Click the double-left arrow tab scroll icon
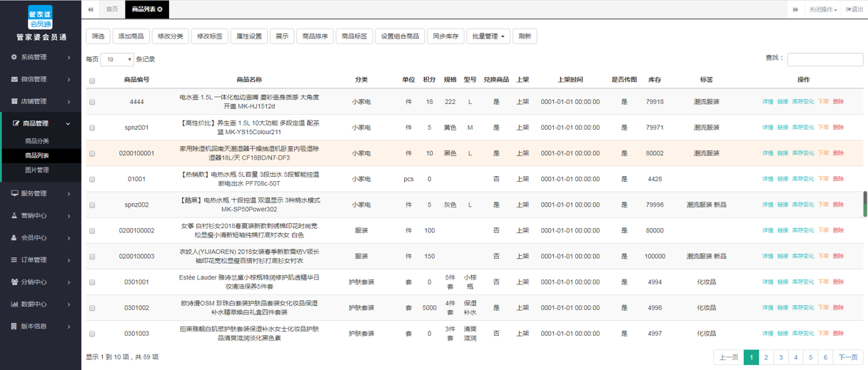 pos(91,9)
